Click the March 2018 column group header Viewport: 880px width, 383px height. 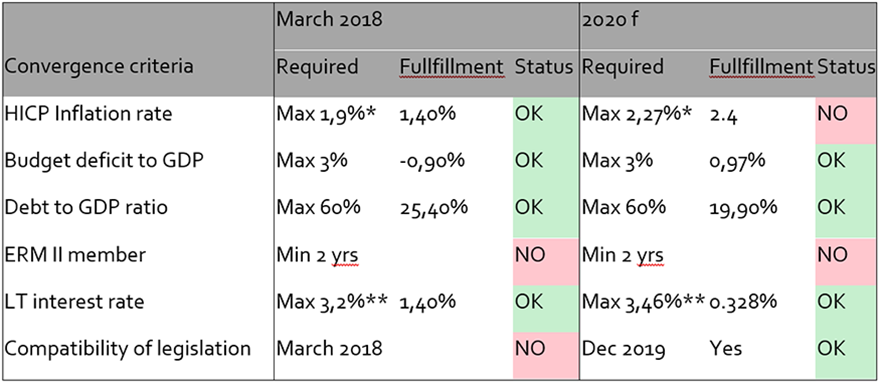click(x=330, y=20)
